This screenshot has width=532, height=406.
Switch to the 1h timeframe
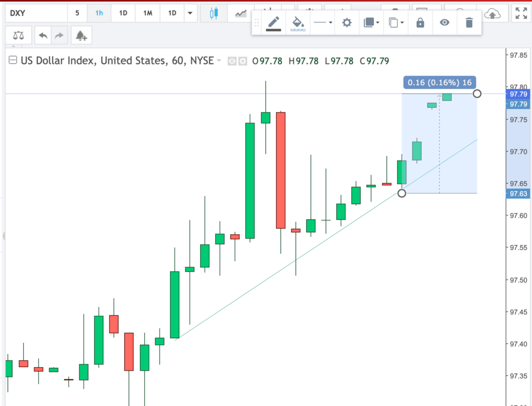(x=99, y=13)
